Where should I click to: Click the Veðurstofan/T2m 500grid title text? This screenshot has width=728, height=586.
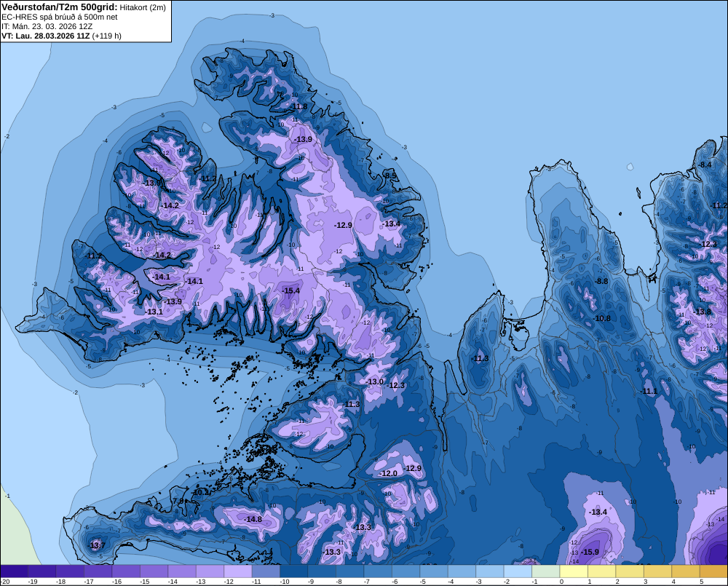coord(59,7)
